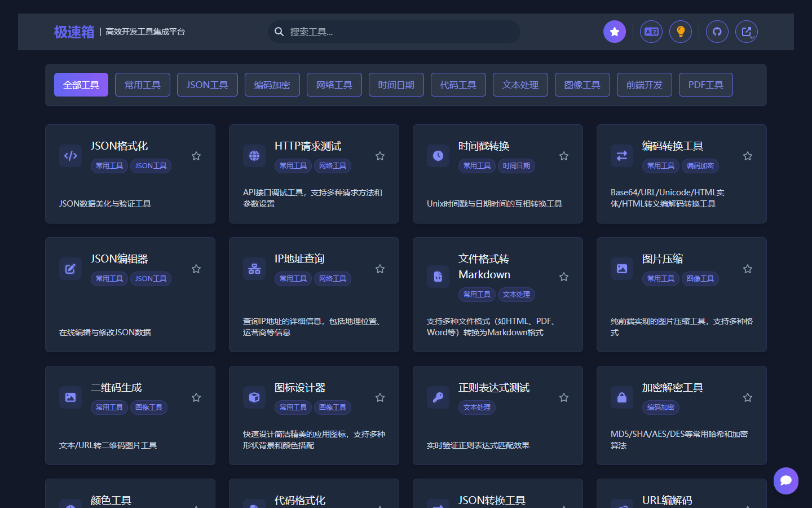Click the 图片压缩 image icon
The width and height of the screenshot is (812, 508).
tap(622, 269)
